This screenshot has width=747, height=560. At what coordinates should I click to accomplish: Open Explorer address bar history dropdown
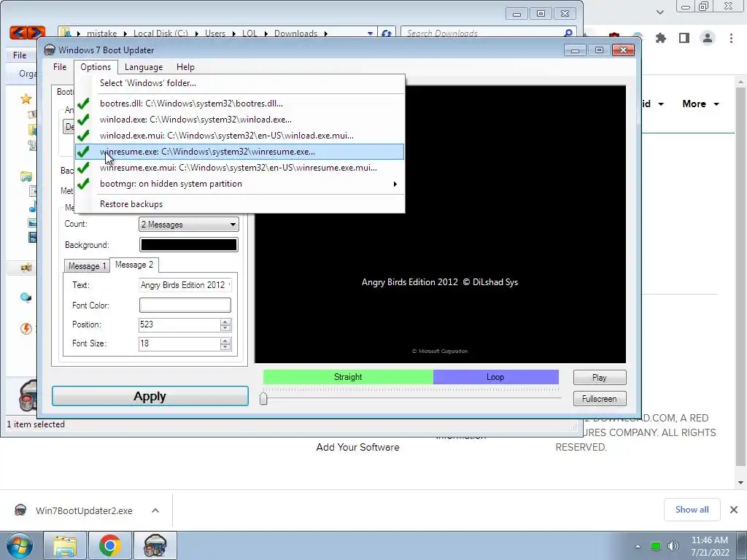tap(370, 34)
